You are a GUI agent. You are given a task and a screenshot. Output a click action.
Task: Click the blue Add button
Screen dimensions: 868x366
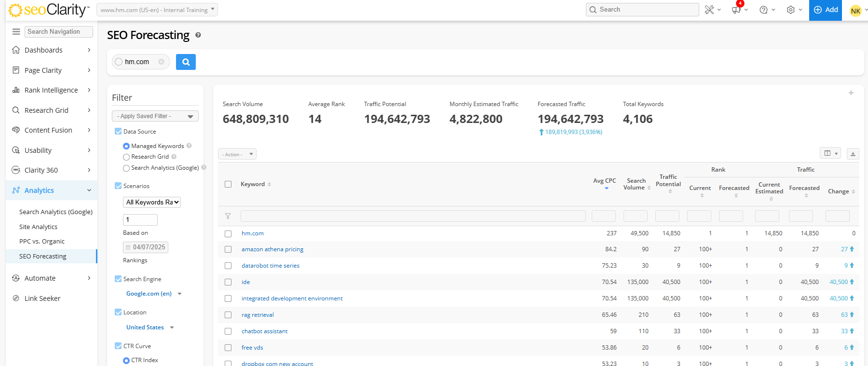(826, 10)
